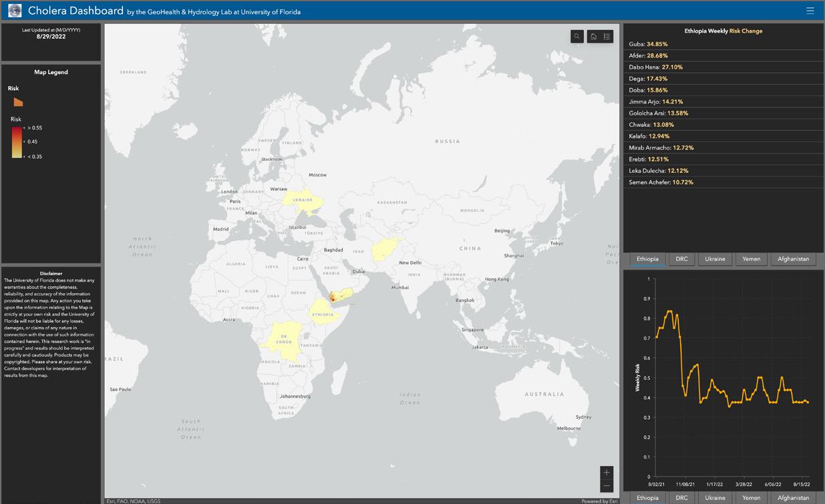This screenshot has height=504, width=825.
Task: Select the Kelafo: 12.94% row
Action: [723, 136]
